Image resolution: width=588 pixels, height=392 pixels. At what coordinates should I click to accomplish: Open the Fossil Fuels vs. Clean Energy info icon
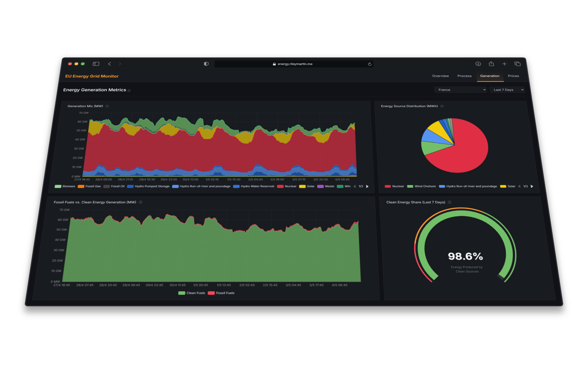141,202
